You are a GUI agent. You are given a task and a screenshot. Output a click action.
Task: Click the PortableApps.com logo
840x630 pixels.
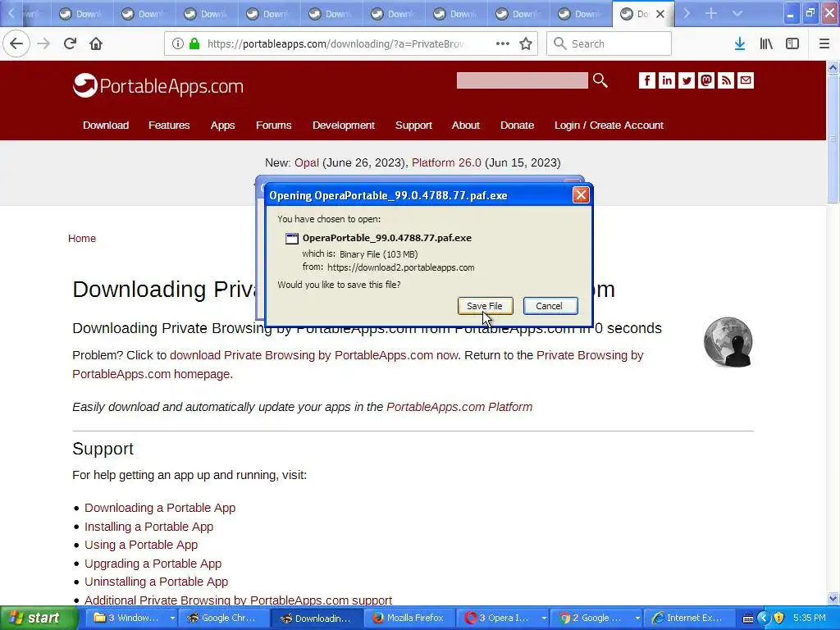pyautogui.click(x=158, y=85)
